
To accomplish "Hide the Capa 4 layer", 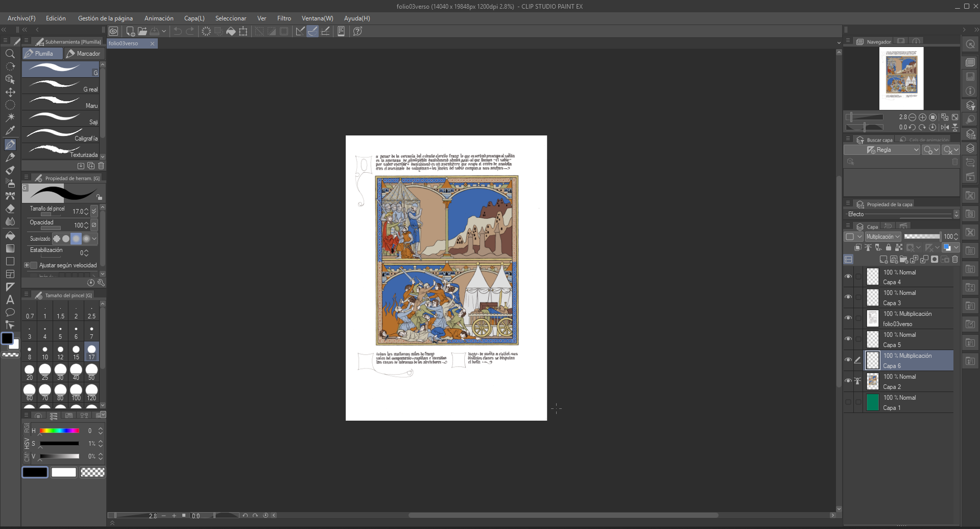I will (848, 277).
